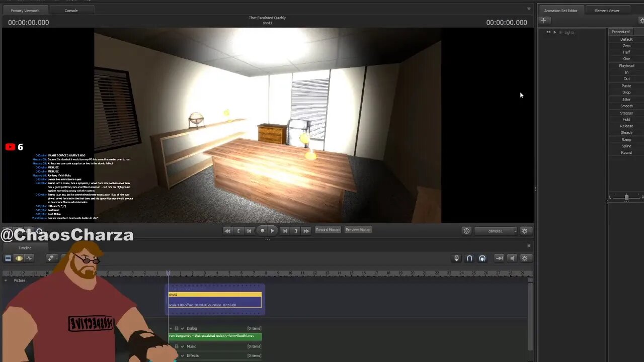Image resolution: width=644 pixels, height=362 pixels.
Task: Toggle timeline loop playback icon
Action: (499, 258)
